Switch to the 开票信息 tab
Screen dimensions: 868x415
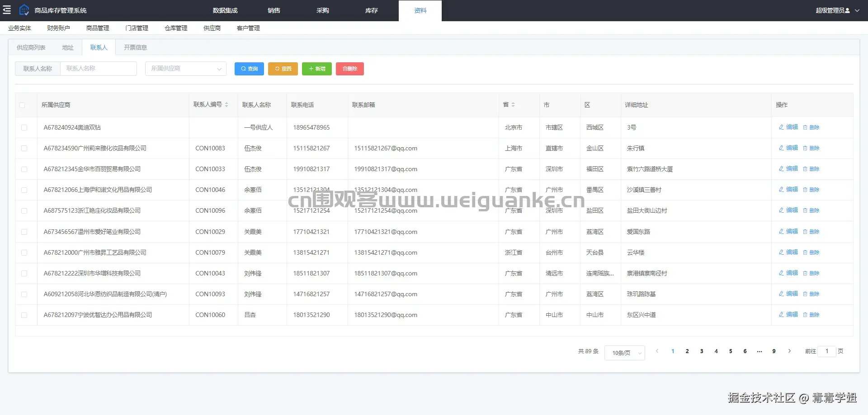tap(135, 47)
